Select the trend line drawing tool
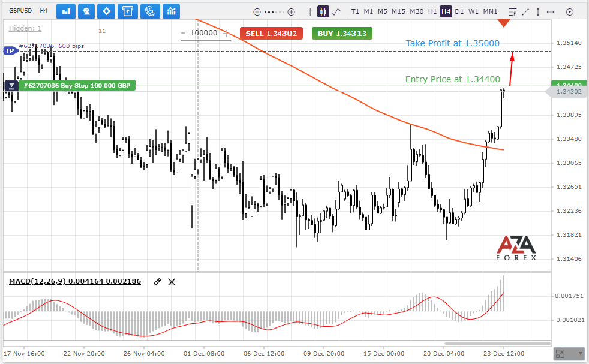 coord(525,12)
